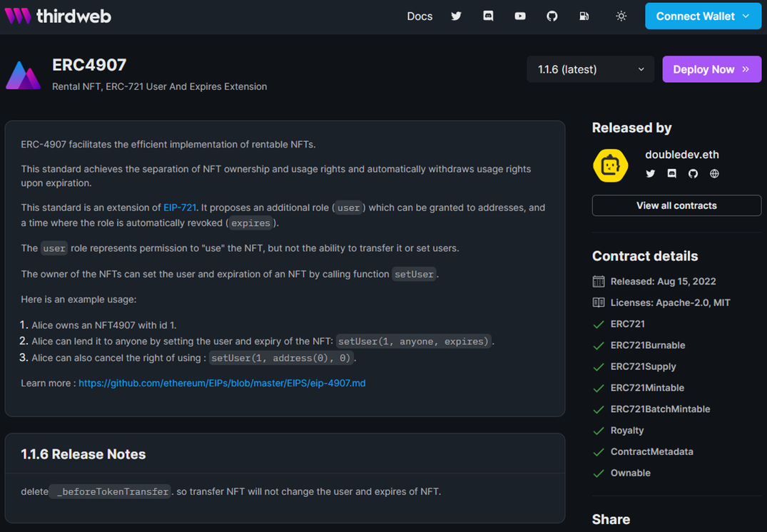This screenshot has height=532, width=767.
Task: Follow the EIP-721 hyperlink in the description
Action: (180, 208)
